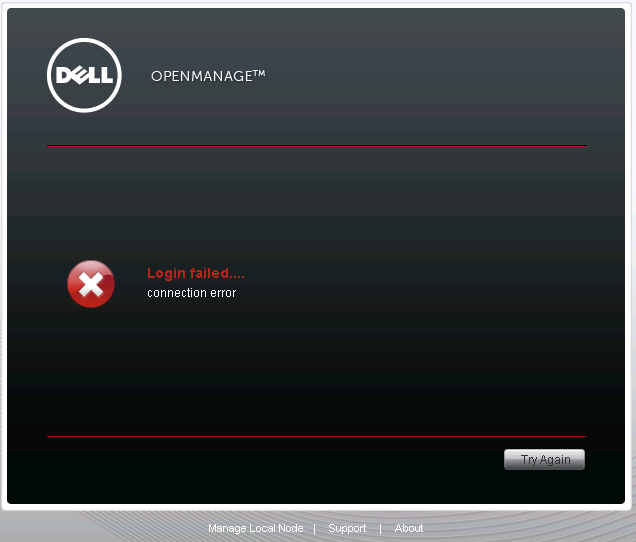Click the red divider line above Try Again
636x542 pixels.
(317, 436)
